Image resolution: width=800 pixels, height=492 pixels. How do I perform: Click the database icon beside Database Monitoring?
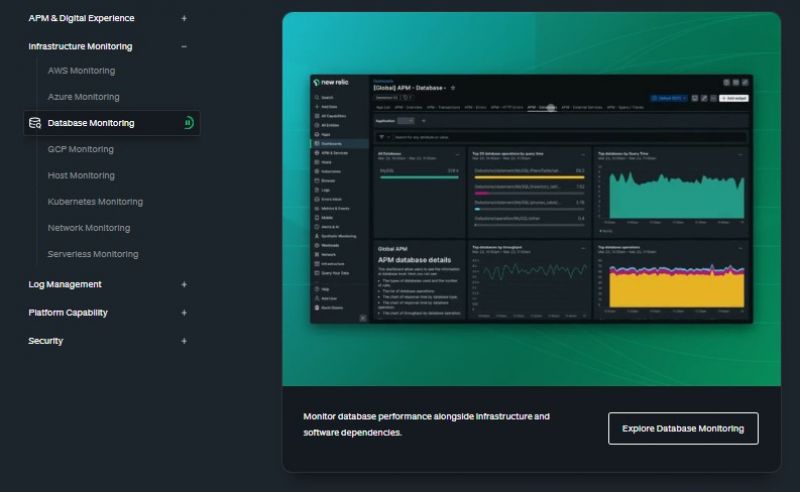(35, 123)
